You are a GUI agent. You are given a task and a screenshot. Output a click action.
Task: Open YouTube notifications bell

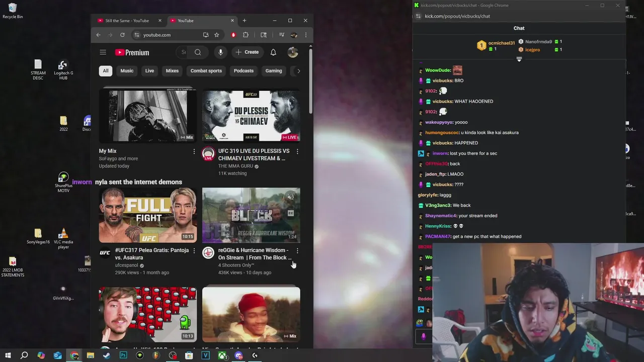coord(273,52)
